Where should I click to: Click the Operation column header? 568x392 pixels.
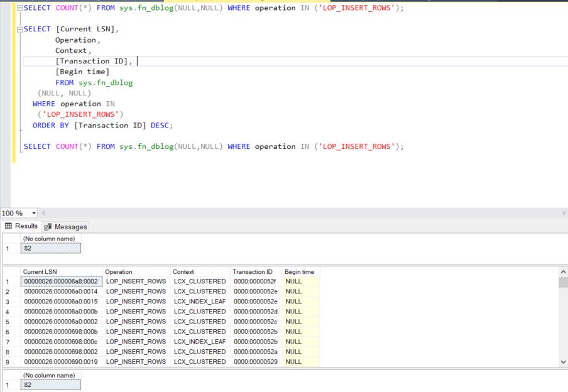[136, 272]
